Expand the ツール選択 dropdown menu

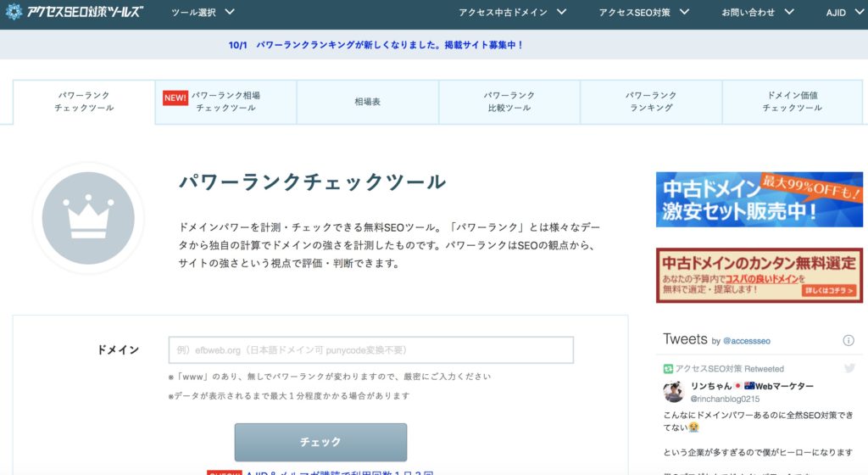pos(203,12)
